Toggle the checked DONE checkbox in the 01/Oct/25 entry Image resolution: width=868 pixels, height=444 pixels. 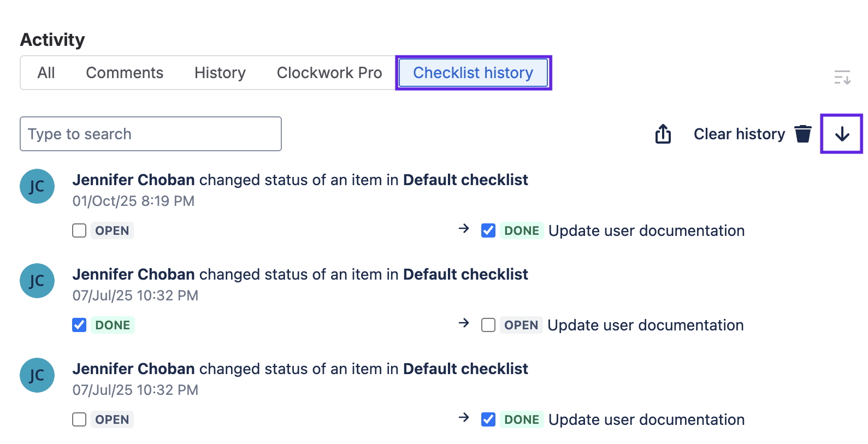pos(488,230)
